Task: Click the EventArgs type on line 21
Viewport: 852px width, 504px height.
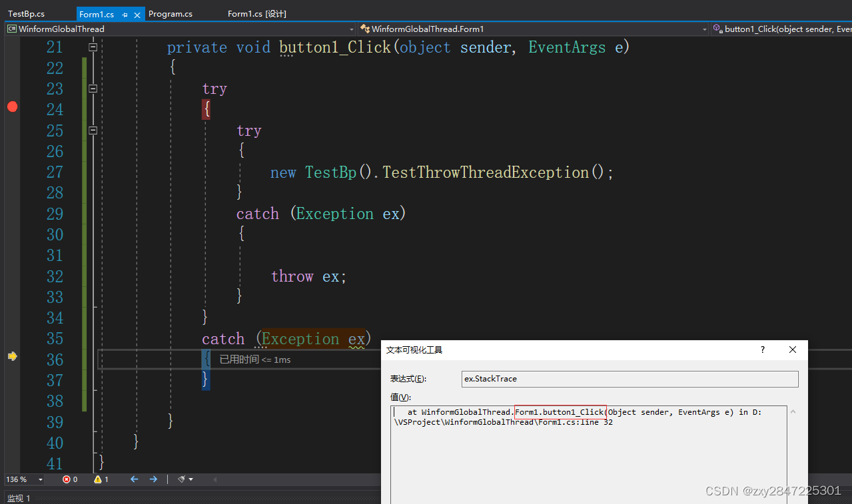Action: coord(567,47)
